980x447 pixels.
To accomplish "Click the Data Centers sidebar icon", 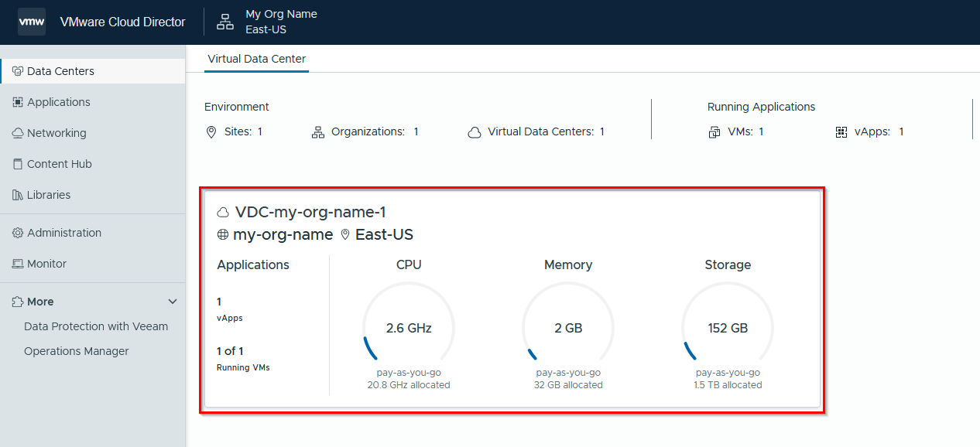I will point(18,71).
